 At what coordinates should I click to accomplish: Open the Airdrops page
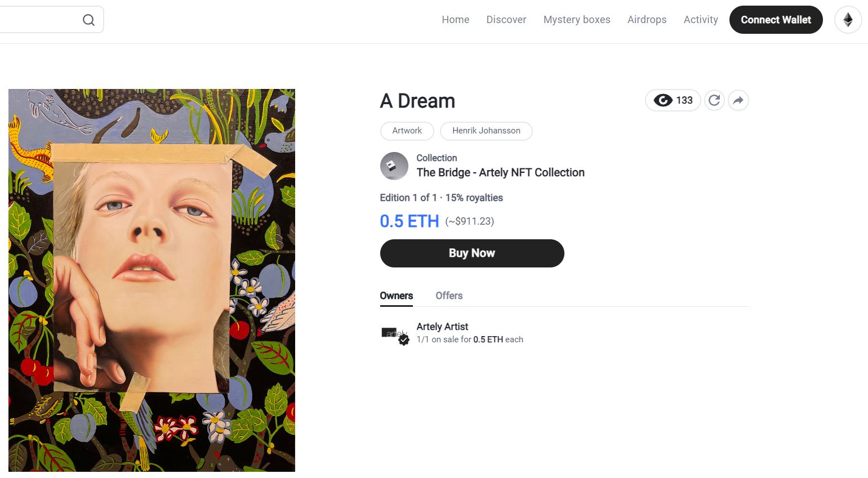(x=647, y=20)
